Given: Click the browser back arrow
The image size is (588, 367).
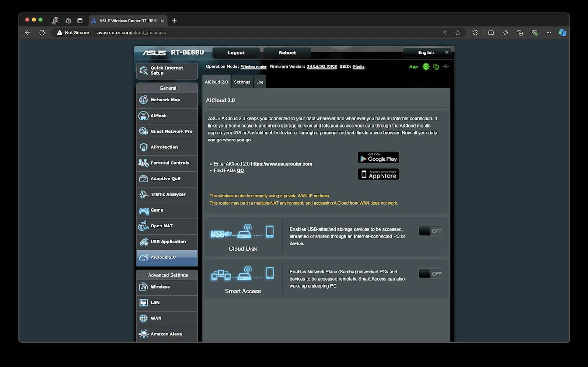Looking at the screenshot, I should 28,32.
